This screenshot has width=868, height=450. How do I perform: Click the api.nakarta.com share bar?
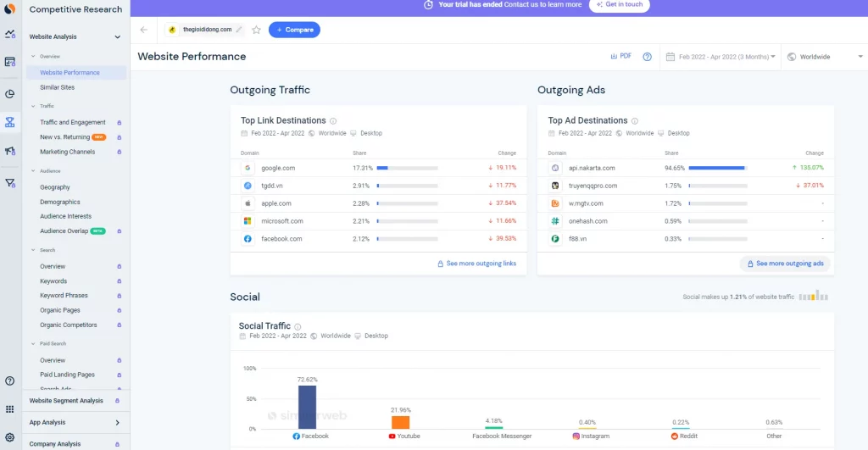pyautogui.click(x=718, y=168)
